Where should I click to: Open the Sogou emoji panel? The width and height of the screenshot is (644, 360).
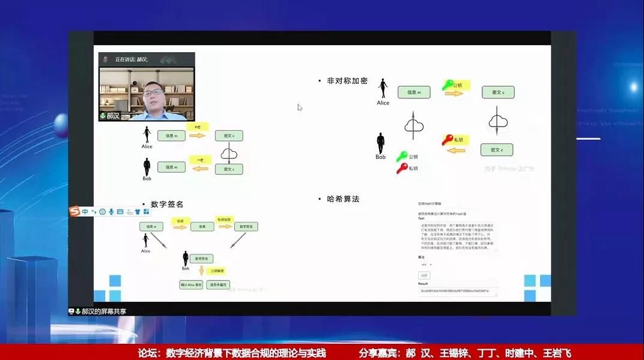(103, 211)
